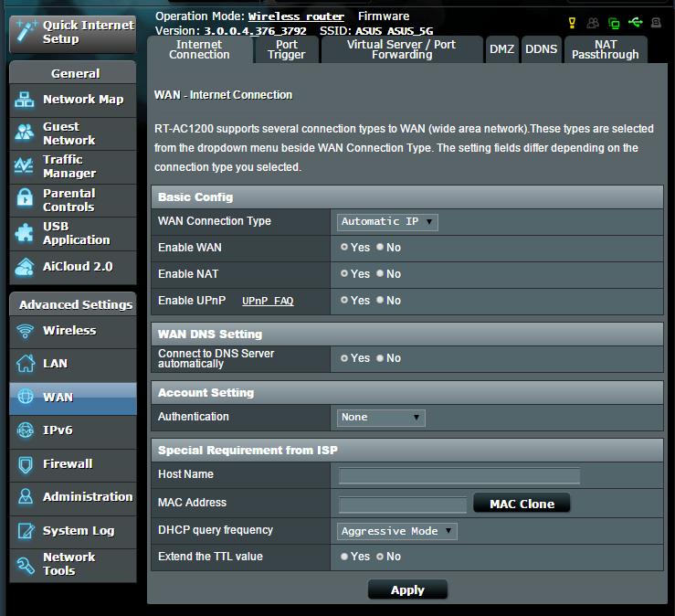Click the Administration user icon
Screen dimensions: 675x616
click(x=26, y=496)
